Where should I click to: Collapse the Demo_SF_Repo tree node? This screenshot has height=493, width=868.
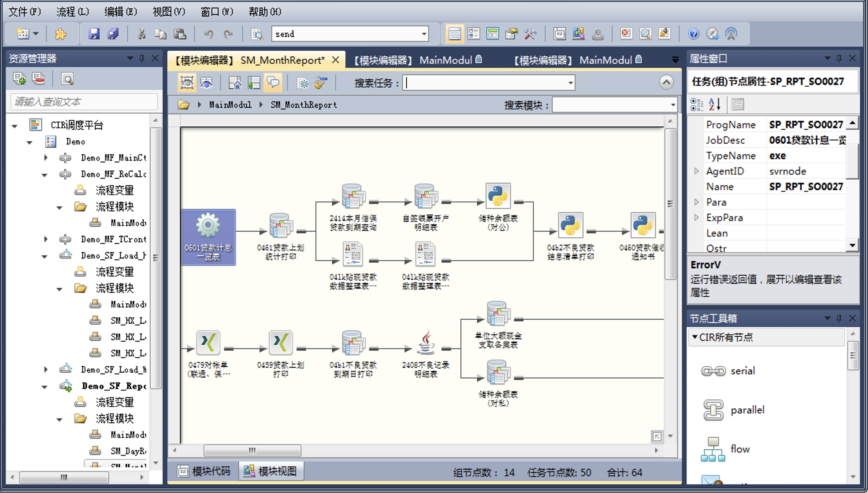(x=44, y=386)
